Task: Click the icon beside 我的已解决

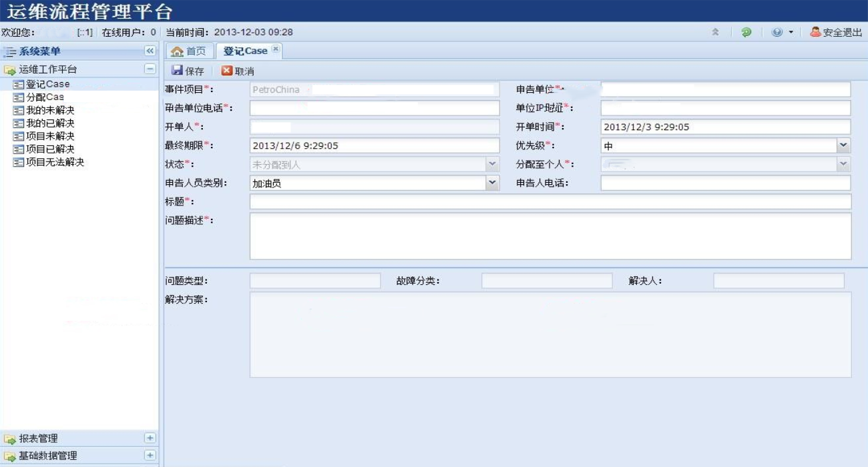Action: coord(19,123)
